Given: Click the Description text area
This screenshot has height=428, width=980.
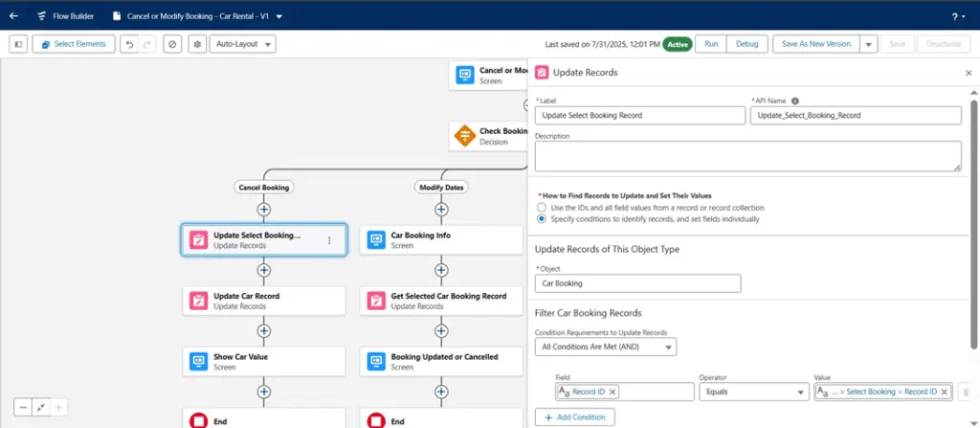Looking at the screenshot, I should pos(748,156).
